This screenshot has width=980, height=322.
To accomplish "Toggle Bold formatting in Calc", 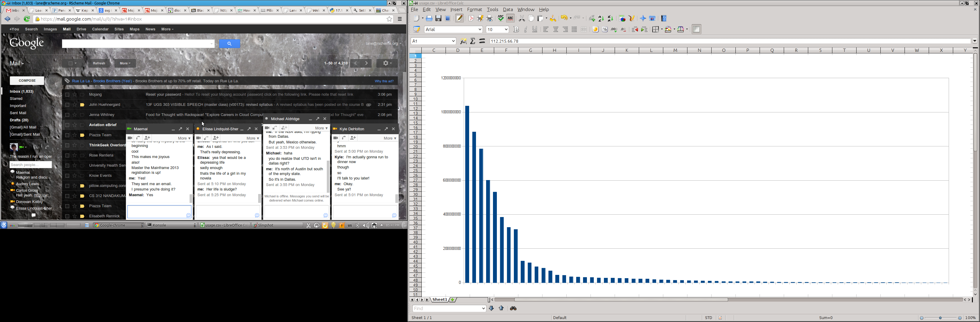I will (516, 29).
